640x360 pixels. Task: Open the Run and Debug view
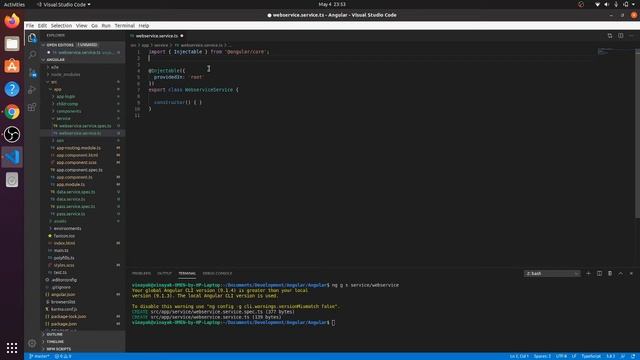point(32,90)
